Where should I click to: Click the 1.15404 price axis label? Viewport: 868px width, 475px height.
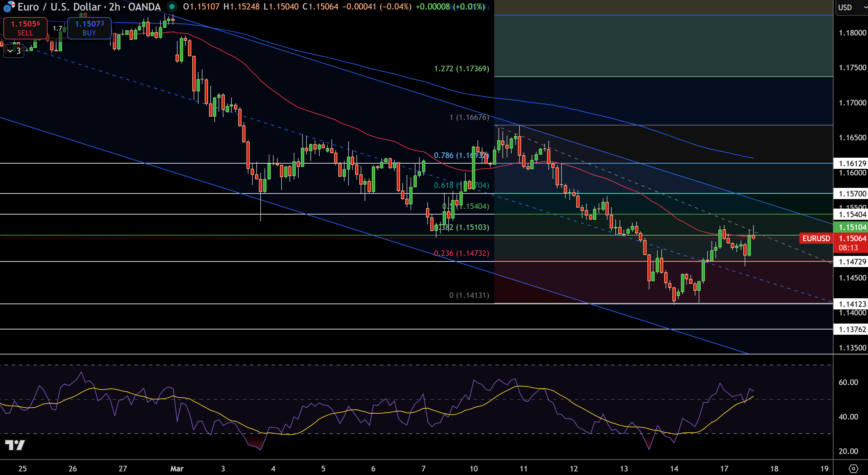(851, 214)
